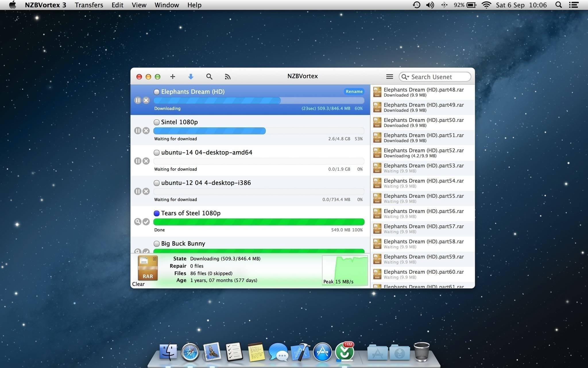Toggle label circle for Sintel 1080p
The width and height of the screenshot is (588, 368).
tap(156, 122)
